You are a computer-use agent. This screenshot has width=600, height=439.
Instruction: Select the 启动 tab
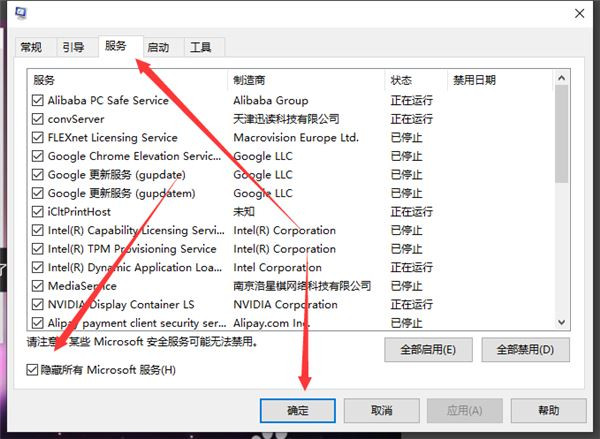[158, 47]
